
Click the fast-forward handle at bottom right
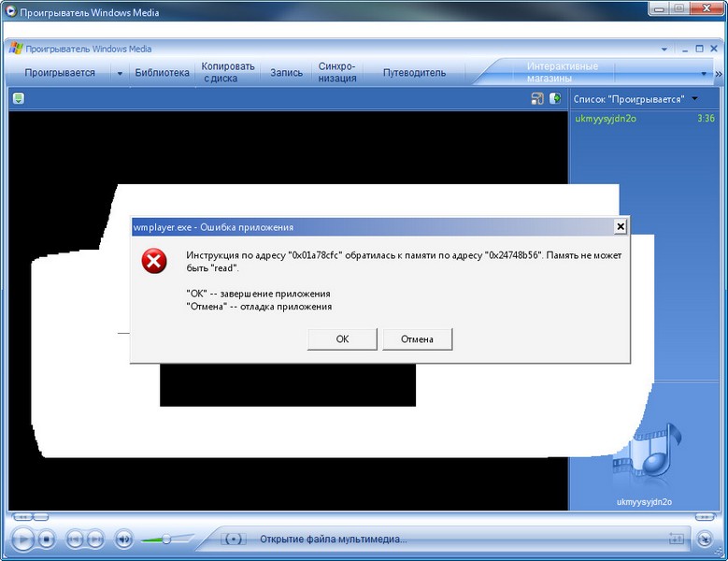[x=704, y=517]
